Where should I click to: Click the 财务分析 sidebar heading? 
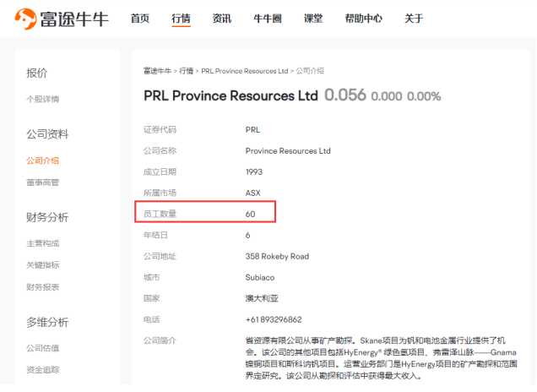click(x=47, y=217)
